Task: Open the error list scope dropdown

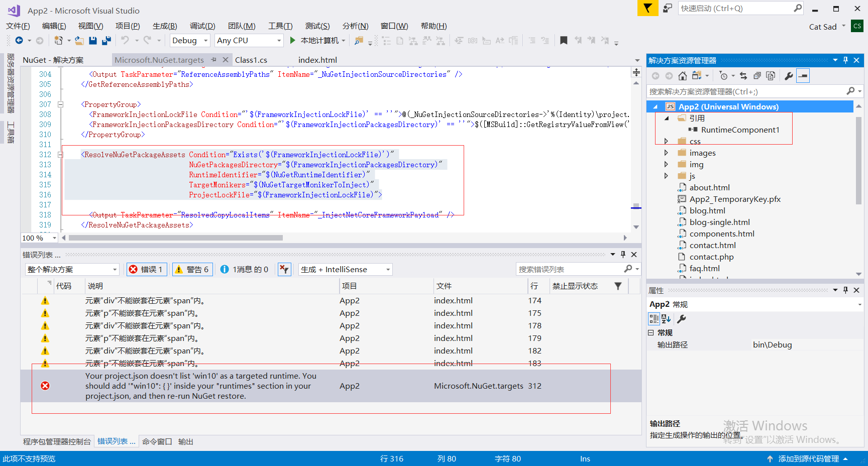Action: click(72, 270)
